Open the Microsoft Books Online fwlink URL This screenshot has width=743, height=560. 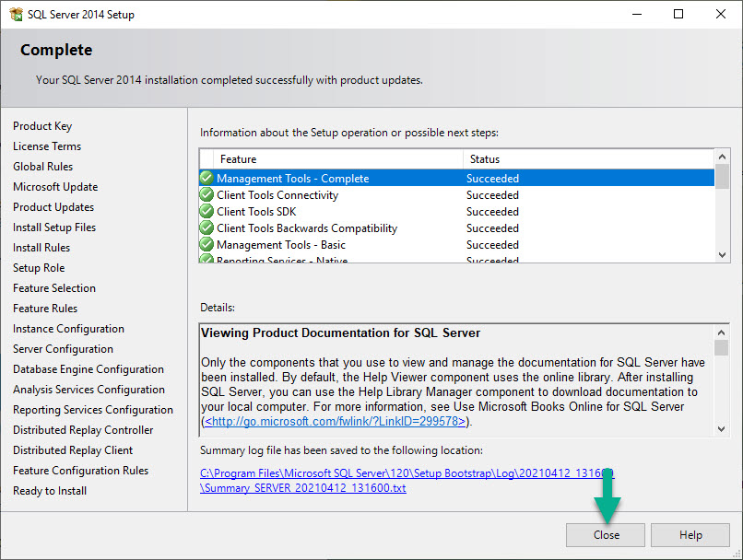(x=335, y=421)
